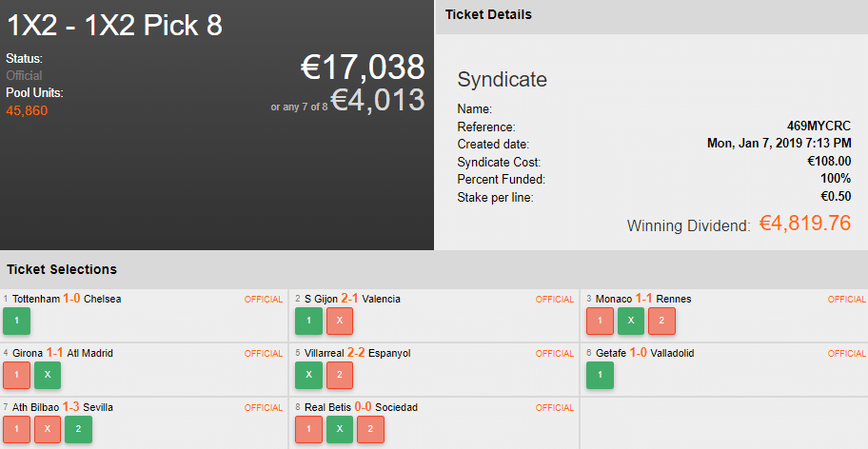Click red 2 for Real Betis-Sociedad
The width and height of the screenshot is (868, 449).
point(371,429)
